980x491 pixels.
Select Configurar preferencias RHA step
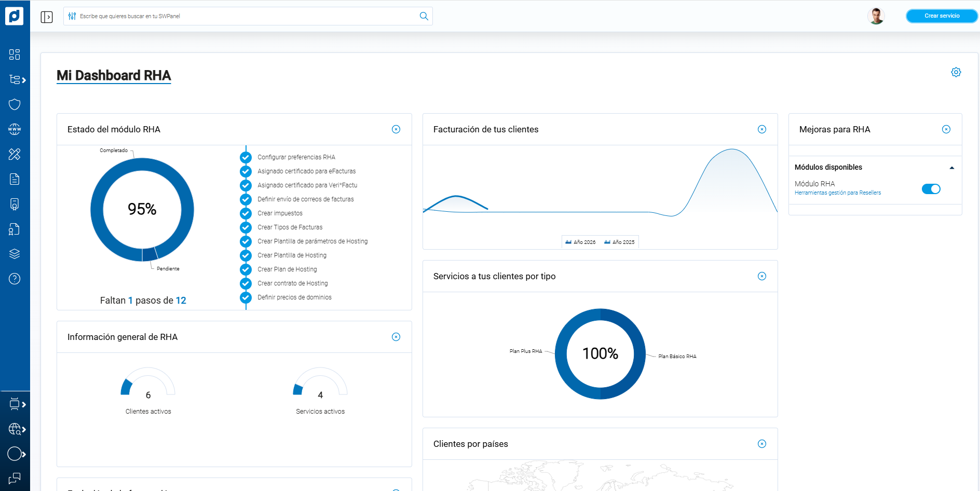point(296,157)
